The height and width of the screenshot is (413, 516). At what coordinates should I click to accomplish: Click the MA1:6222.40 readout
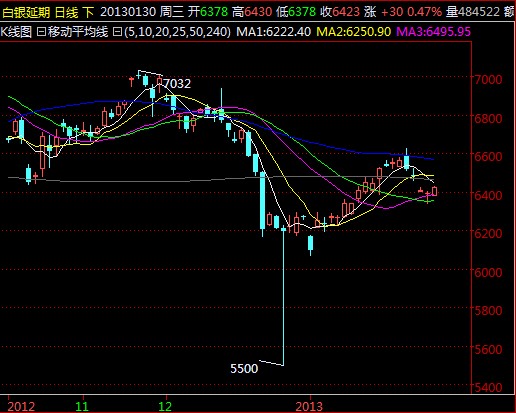click(x=273, y=32)
